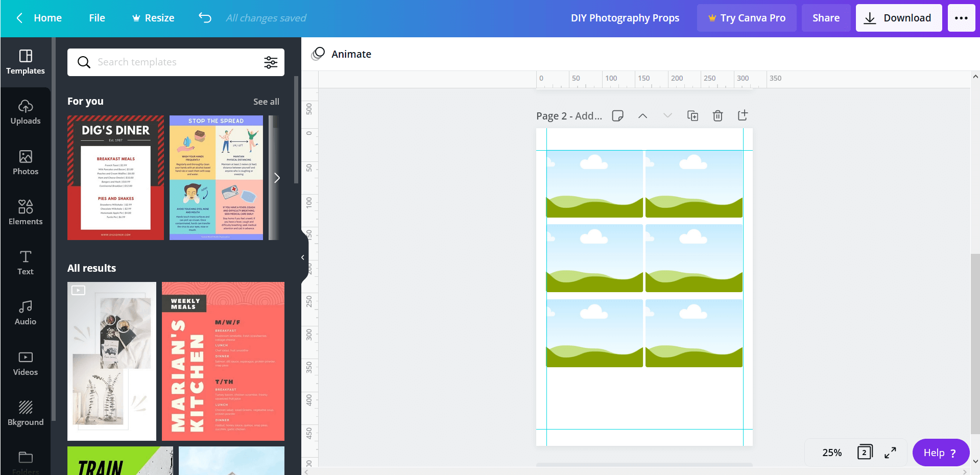Open the Resize menu
The image size is (980, 475).
click(x=152, y=17)
